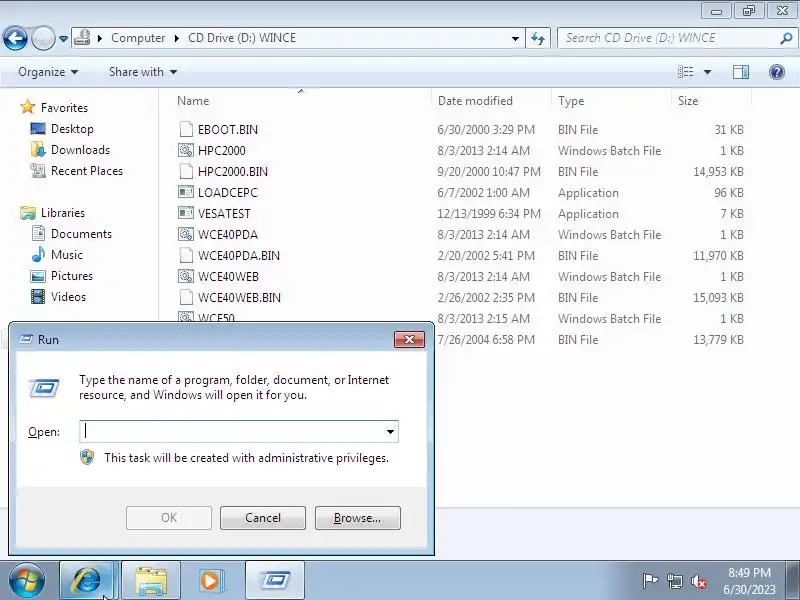Open the Documents library

click(x=81, y=234)
